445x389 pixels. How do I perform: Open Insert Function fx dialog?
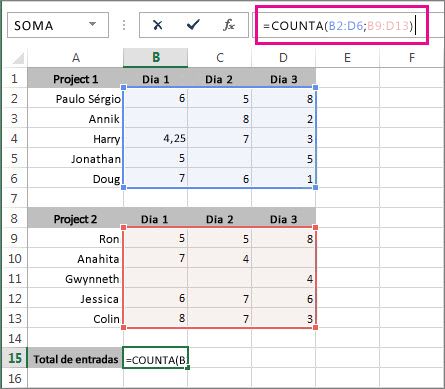(229, 25)
